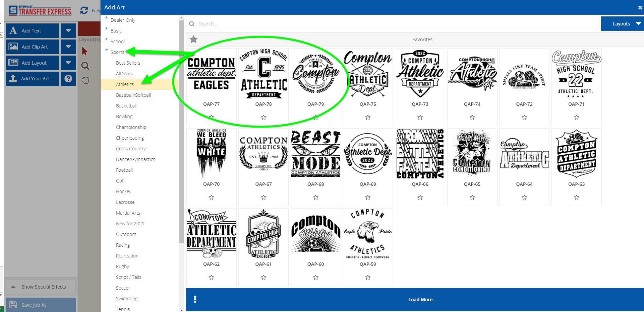Click the favorites star above the art grid

coord(193,39)
